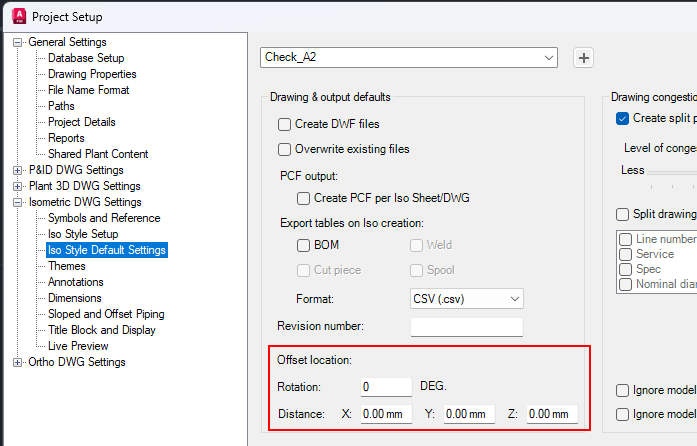Check the BOM export table box
Viewport: 697px width, 446px height.
(x=303, y=245)
